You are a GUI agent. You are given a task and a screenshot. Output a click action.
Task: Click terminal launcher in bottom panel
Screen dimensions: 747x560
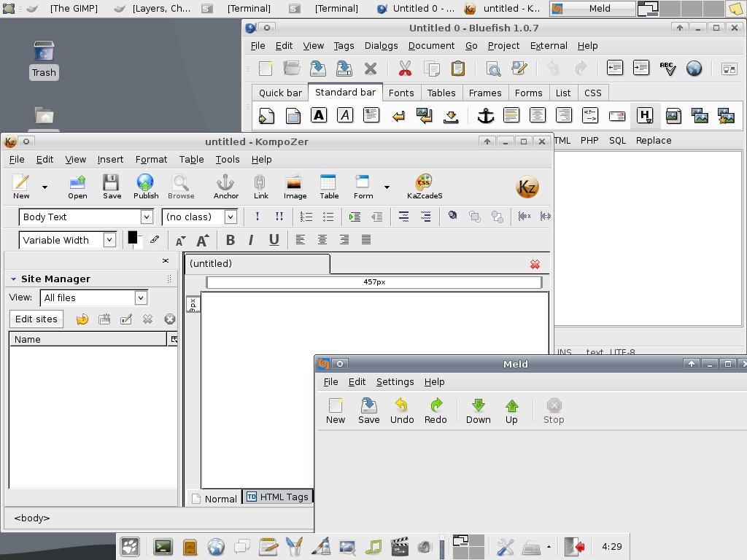tap(163, 547)
